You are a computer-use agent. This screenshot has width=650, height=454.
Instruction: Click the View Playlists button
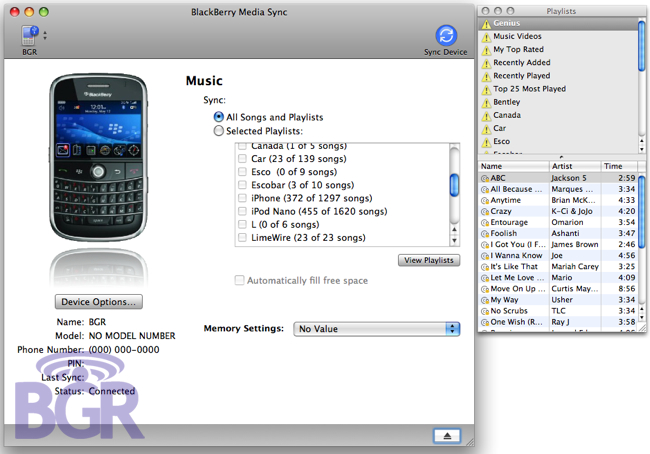pyautogui.click(x=429, y=260)
